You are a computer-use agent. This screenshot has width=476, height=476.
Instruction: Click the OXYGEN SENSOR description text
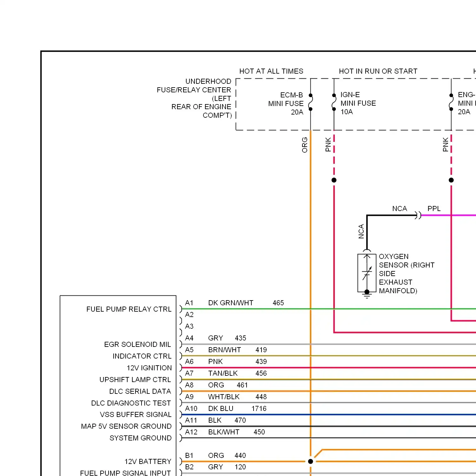tap(407, 274)
